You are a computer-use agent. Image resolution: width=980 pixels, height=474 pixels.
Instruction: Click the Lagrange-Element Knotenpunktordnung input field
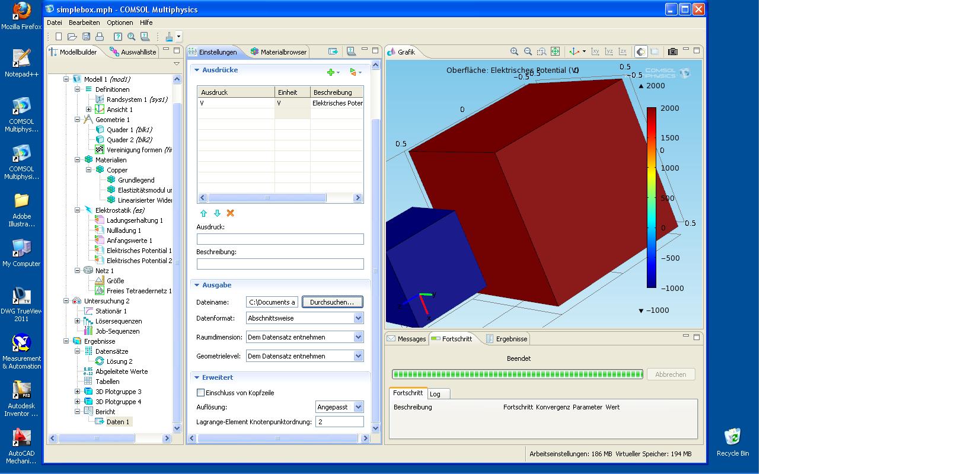coord(339,422)
